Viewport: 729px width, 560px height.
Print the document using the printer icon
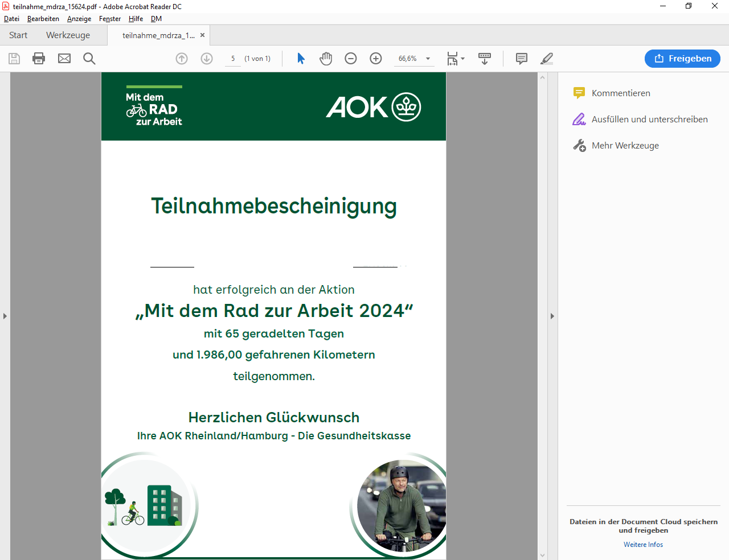click(39, 59)
